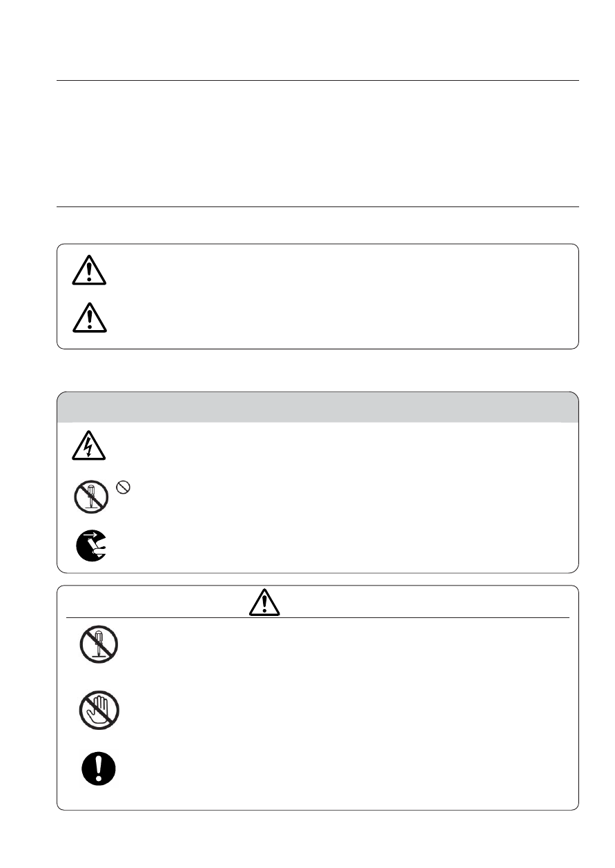Image resolution: width=615 pixels, height=868 pixels.
Task: Select the lower warning triangle in the first box
Action: 88,318
